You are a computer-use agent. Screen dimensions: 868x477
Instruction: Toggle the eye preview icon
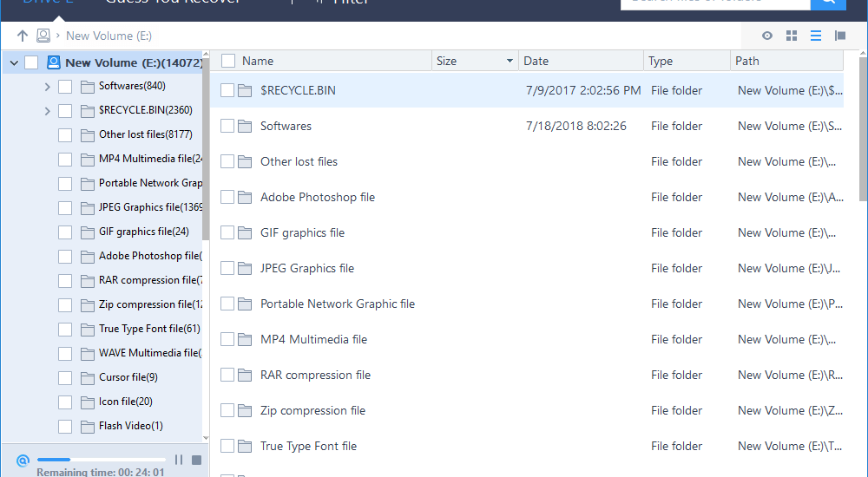[766, 36]
